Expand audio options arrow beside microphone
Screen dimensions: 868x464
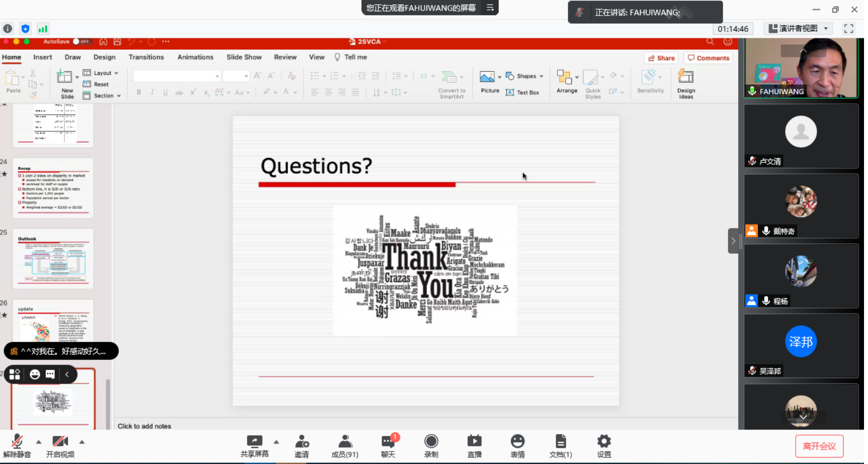(x=38, y=442)
